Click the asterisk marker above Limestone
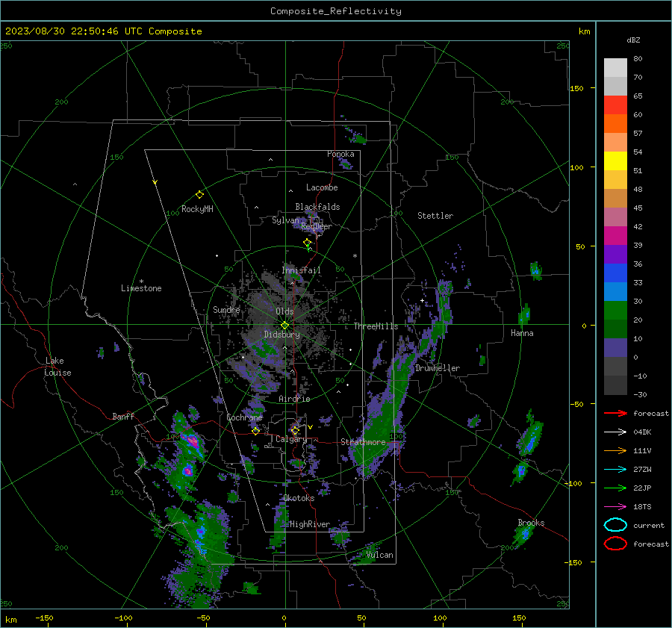 141,282
